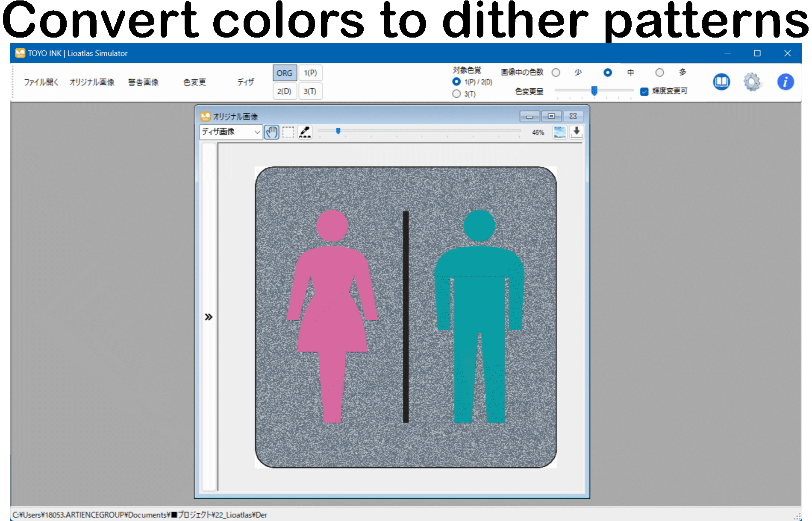Viewport: 812px width, 521px height.
Task: Click the blue info icon
Action: [x=785, y=82]
